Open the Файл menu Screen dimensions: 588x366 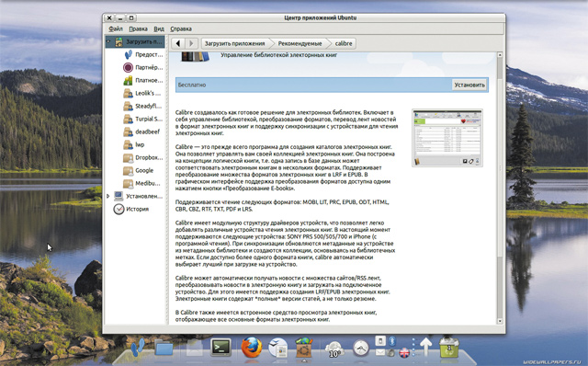pyautogui.click(x=116, y=29)
